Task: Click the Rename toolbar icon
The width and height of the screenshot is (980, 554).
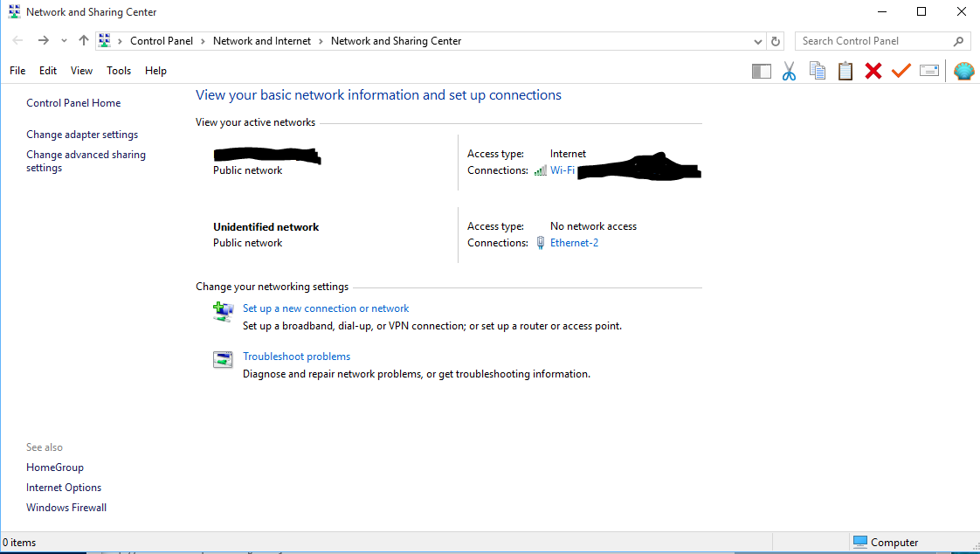Action: point(929,71)
